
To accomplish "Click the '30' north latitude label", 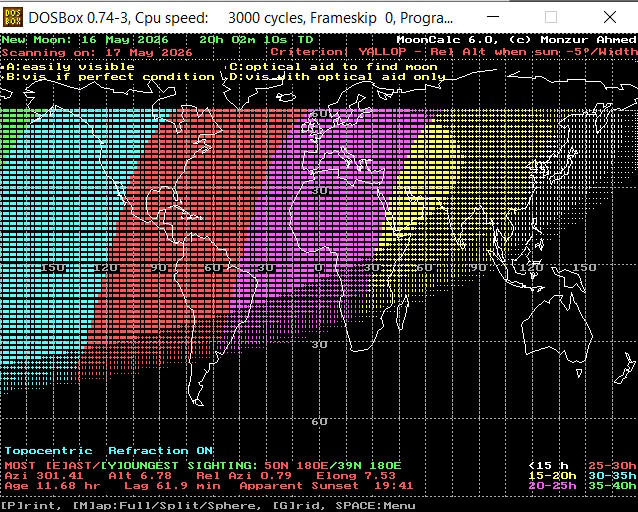I will [x=319, y=190].
